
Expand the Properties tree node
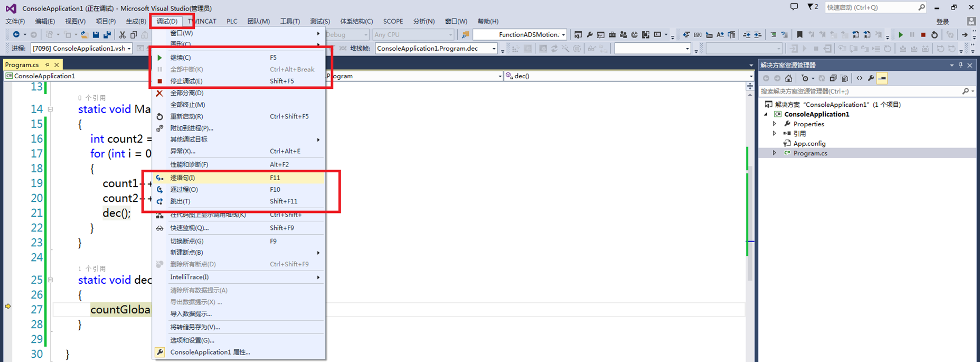pos(775,124)
